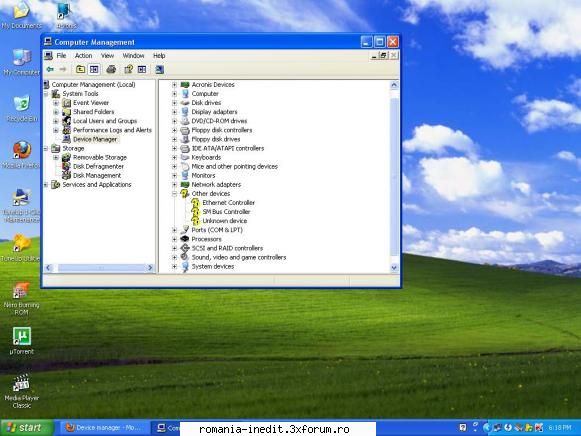Select Computer Management (Local) root node
This screenshot has height=436, width=581.
(x=93, y=84)
